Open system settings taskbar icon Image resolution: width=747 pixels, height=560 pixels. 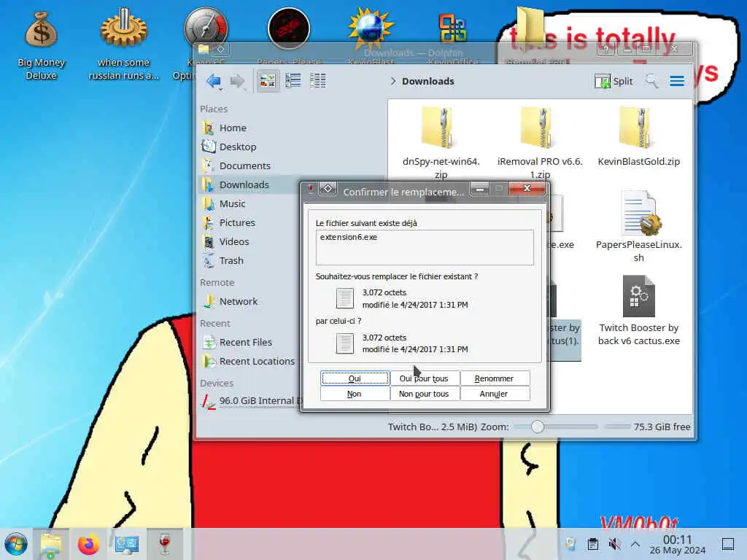click(x=127, y=544)
